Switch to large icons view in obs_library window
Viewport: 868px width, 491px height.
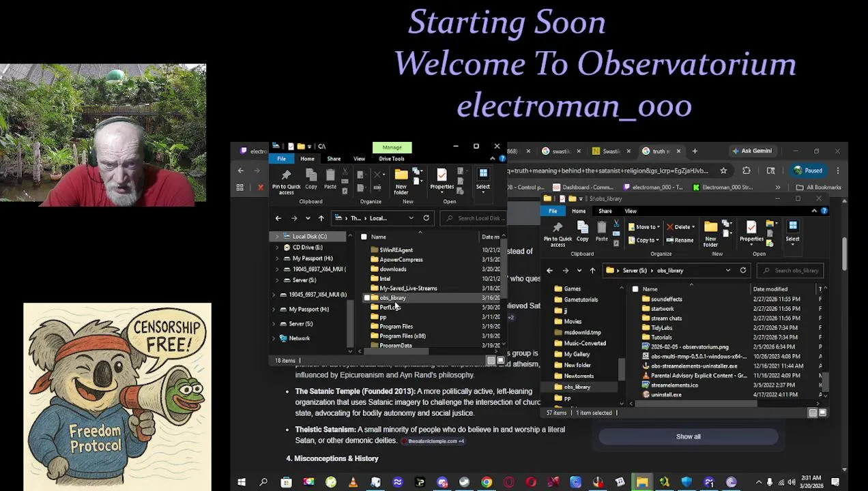coord(823,413)
